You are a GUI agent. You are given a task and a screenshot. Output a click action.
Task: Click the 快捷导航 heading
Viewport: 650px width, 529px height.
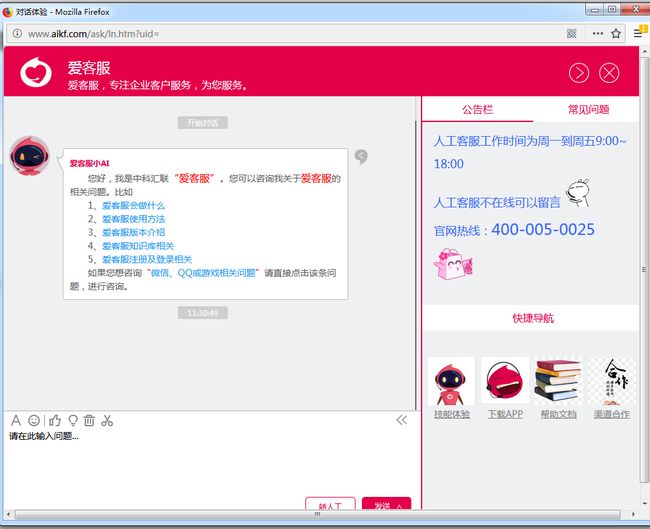pos(533,318)
